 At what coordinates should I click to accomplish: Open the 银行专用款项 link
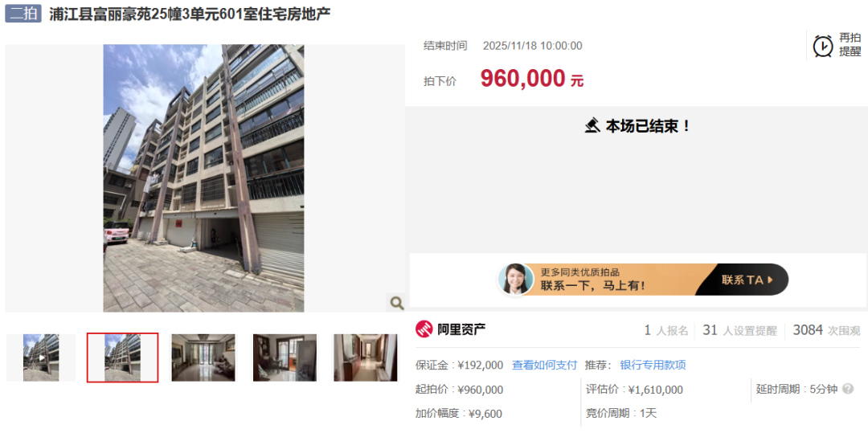tap(653, 365)
